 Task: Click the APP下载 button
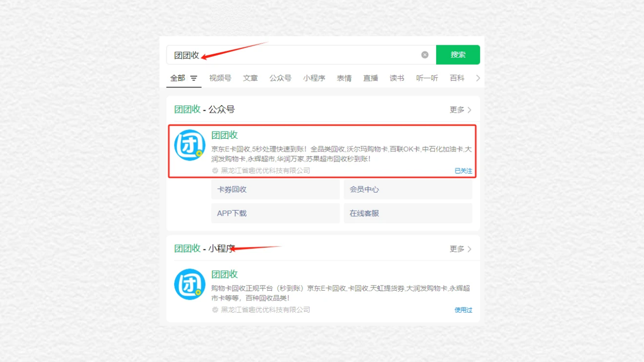coord(276,213)
